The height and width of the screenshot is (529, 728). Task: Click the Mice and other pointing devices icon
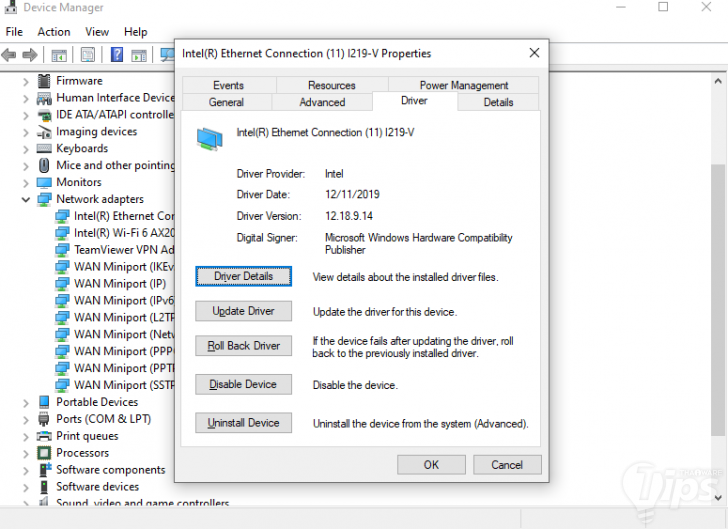coord(44,165)
